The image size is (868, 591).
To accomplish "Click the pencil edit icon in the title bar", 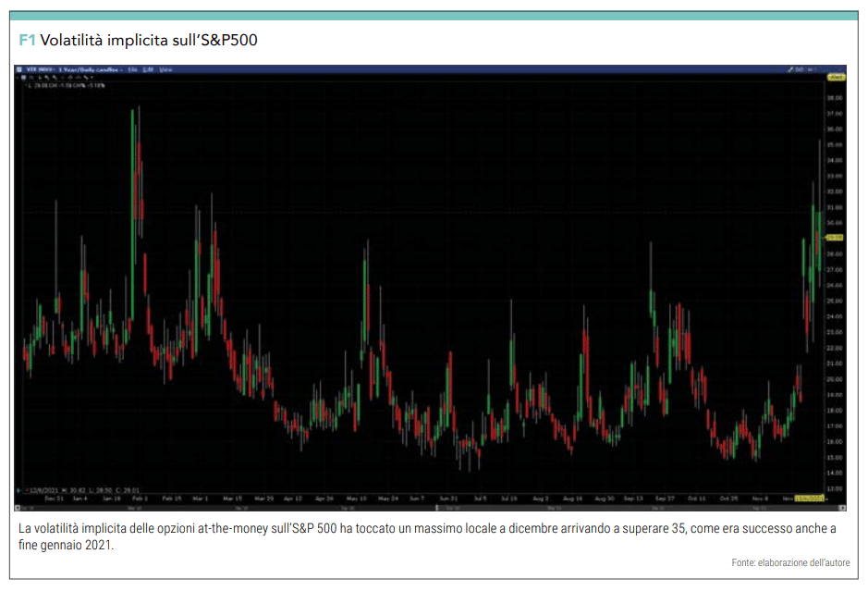I will [790, 69].
